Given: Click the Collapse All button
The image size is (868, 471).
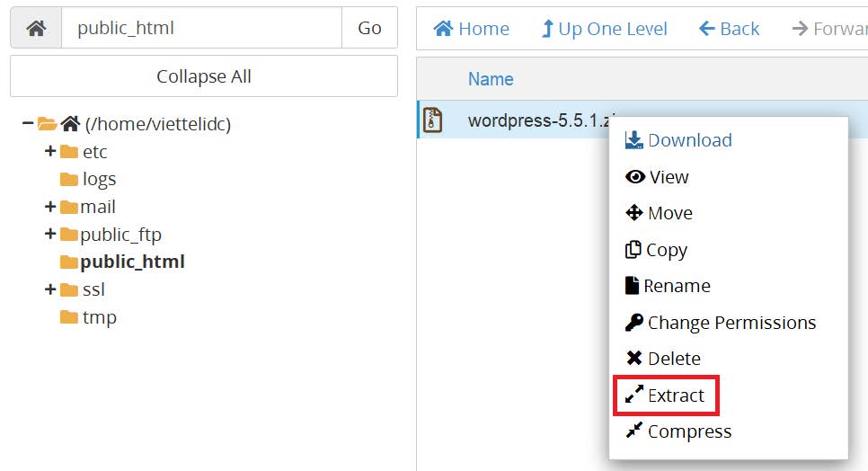Looking at the screenshot, I should tap(204, 76).
